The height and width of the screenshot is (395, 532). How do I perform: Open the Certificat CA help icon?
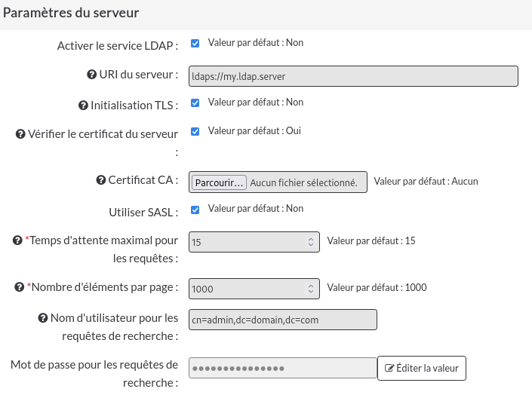[x=101, y=180]
